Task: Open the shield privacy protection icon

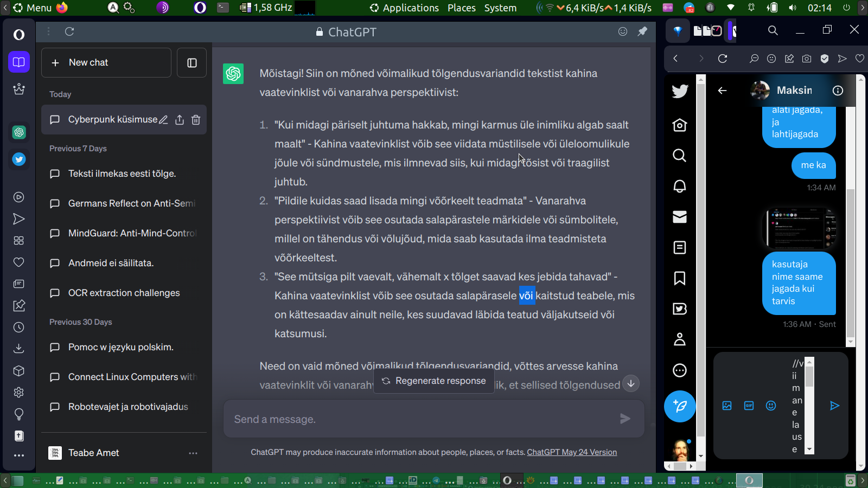Action: coord(825,59)
